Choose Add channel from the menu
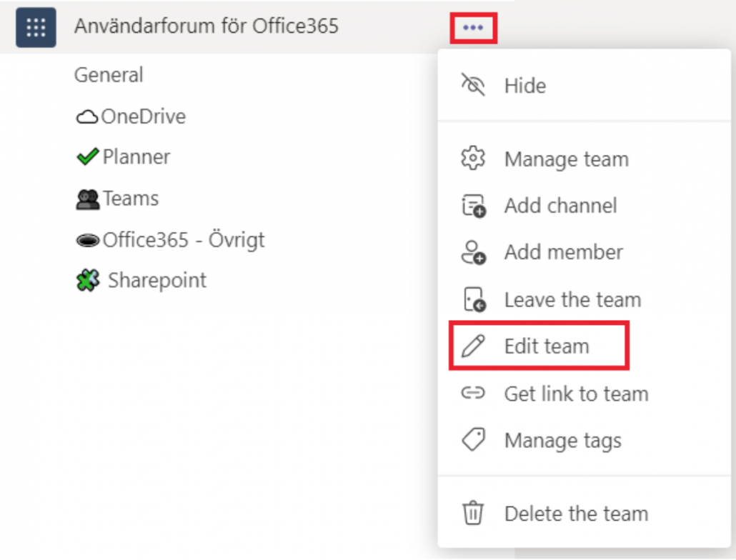 point(585,206)
